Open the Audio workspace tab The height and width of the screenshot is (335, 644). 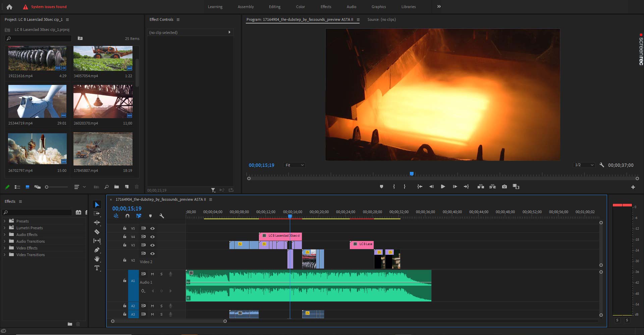pos(351,7)
